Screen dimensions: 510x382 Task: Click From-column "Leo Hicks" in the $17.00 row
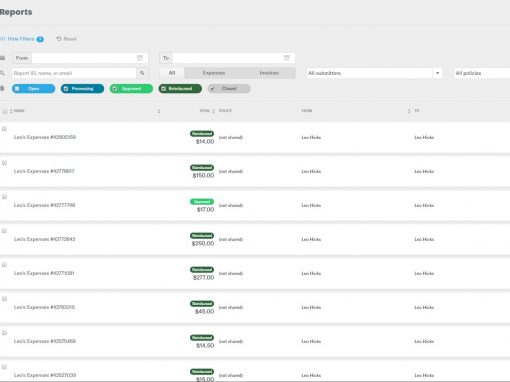(311, 205)
